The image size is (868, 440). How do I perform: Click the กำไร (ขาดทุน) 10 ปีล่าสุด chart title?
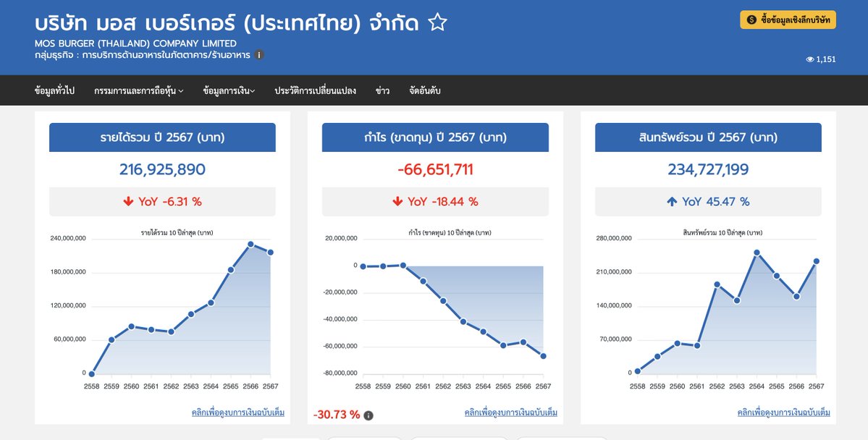click(450, 233)
